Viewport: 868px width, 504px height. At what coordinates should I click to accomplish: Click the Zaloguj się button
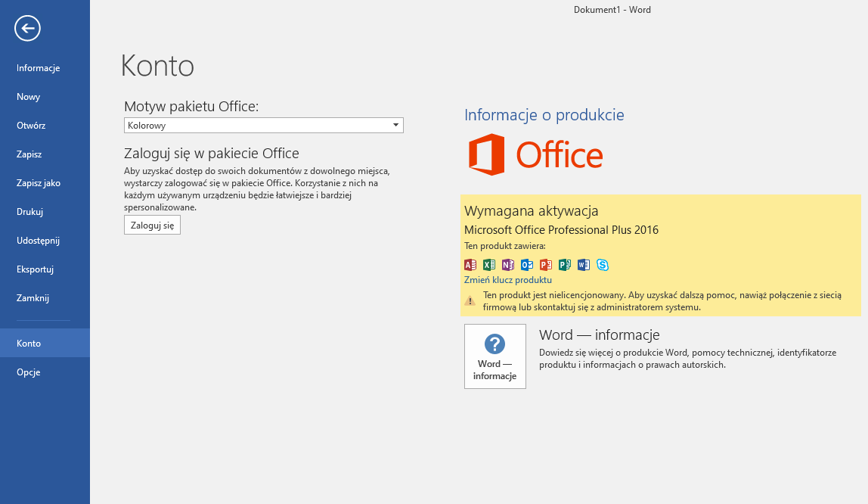click(x=152, y=226)
